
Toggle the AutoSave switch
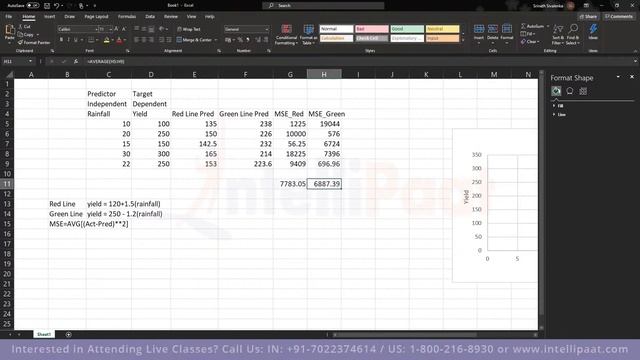[x=33, y=6]
